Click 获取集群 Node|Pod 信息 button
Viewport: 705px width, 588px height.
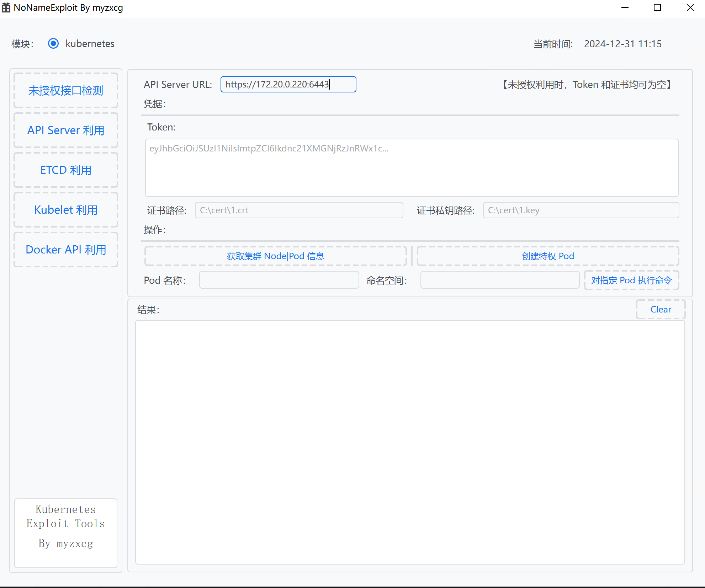pyautogui.click(x=275, y=256)
